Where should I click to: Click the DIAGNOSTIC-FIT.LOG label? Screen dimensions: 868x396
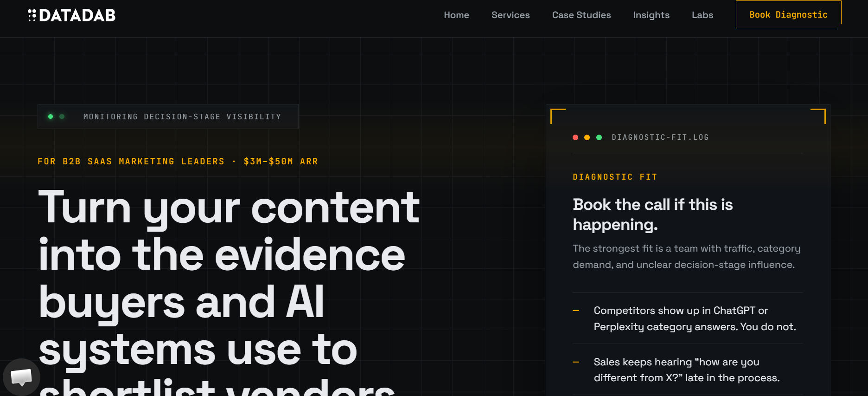(660, 137)
